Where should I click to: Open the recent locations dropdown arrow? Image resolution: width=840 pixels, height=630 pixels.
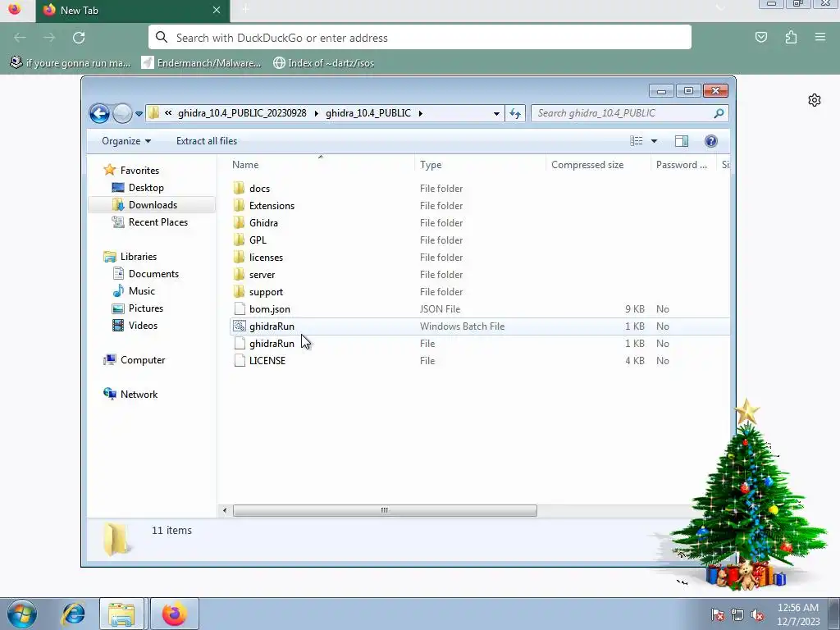pyautogui.click(x=139, y=113)
